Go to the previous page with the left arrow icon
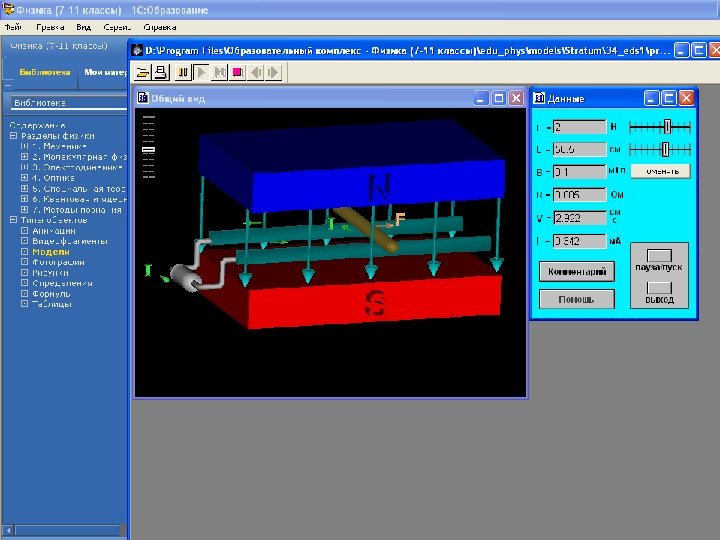Viewport: 720px width, 540px height. (x=256, y=73)
